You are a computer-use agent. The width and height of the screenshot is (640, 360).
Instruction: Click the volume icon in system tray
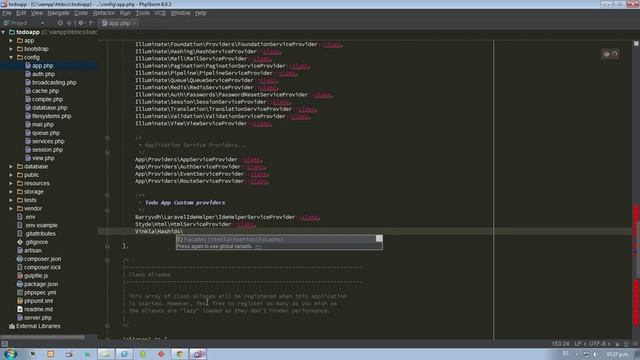pos(596,354)
